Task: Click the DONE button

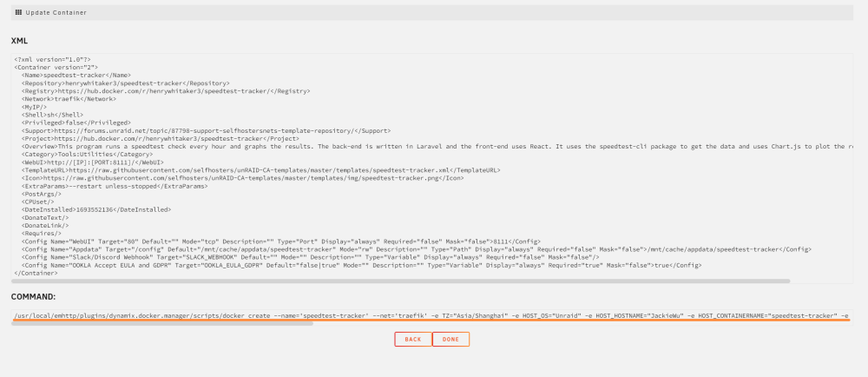Action: (x=450, y=340)
